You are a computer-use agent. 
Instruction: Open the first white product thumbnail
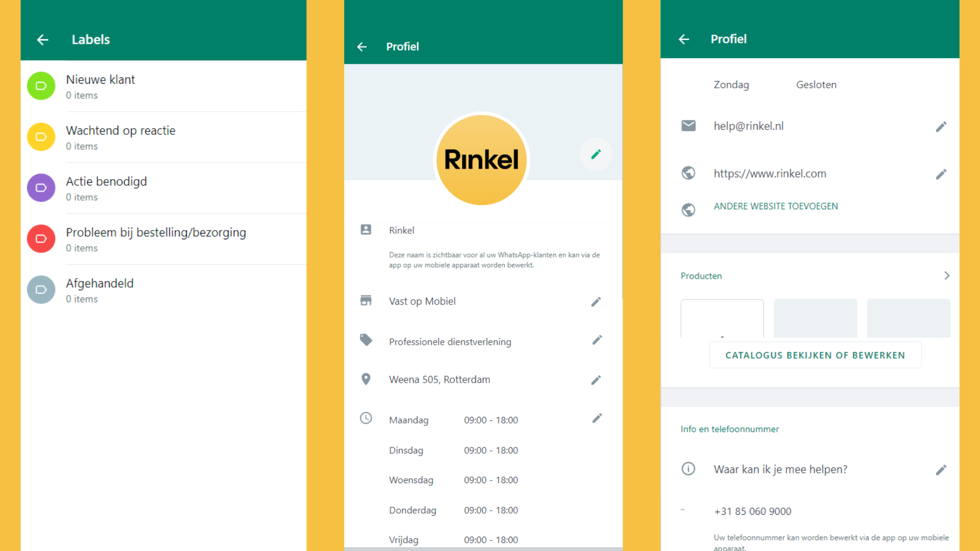point(722,318)
